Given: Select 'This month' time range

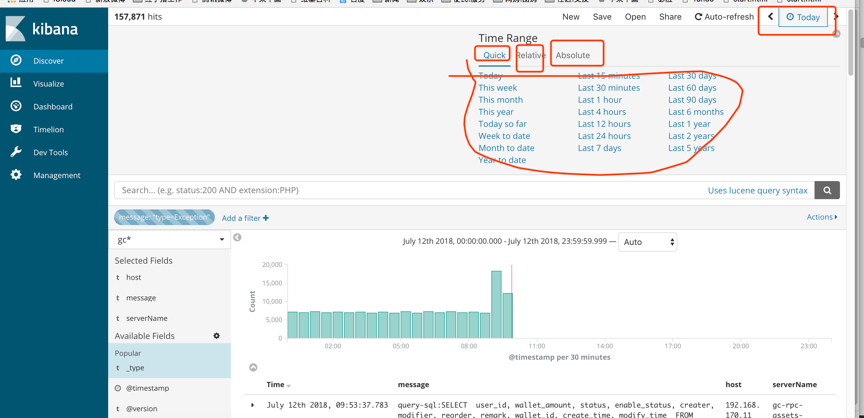Looking at the screenshot, I should [500, 100].
